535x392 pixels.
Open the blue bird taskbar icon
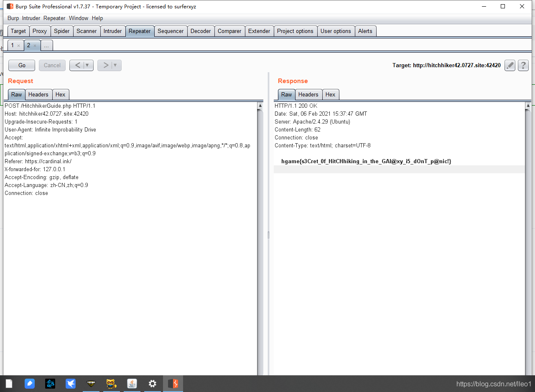point(71,383)
